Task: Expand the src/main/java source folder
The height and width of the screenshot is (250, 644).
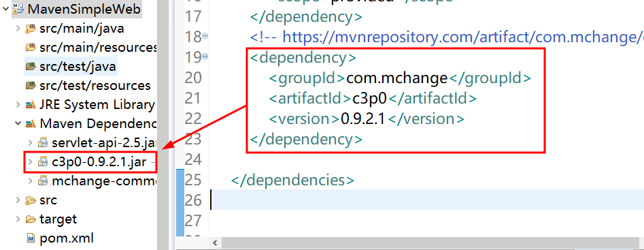Action: pyautogui.click(x=18, y=29)
